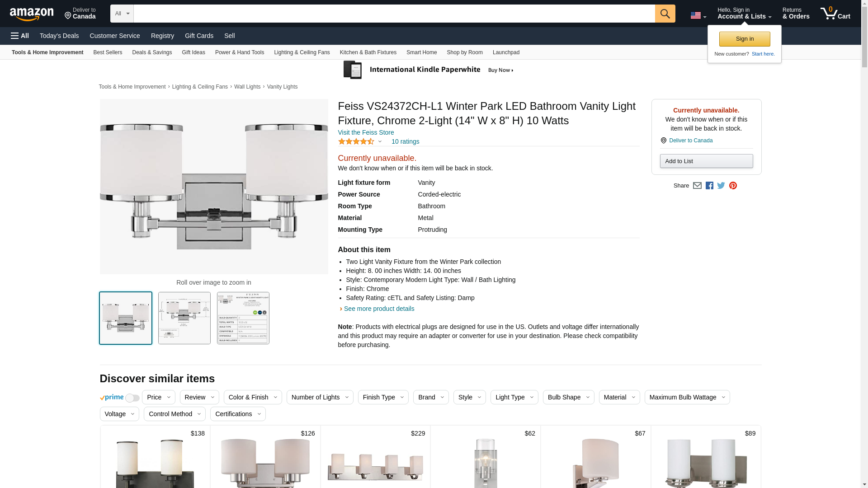Click the magnifying glass search button
Viewport: 868px width, 488px height.
pyautogui.click(x=665, y=14)
